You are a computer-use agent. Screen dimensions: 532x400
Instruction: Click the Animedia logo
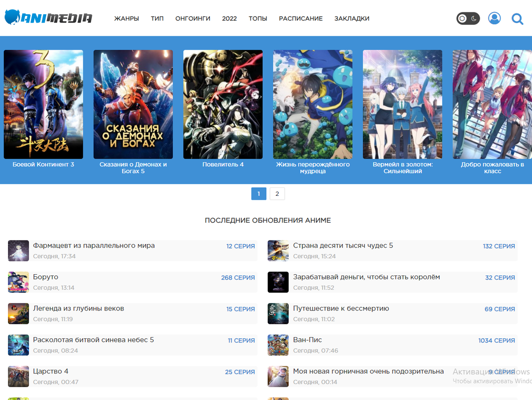click(48, 18)
